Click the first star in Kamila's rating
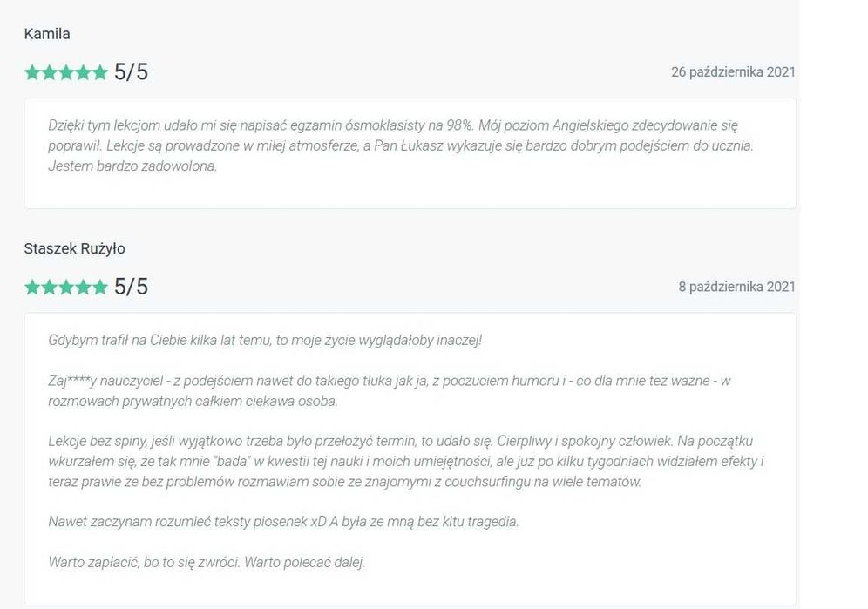The height and width of the screenshot is (609, 868). pos(32,72)
